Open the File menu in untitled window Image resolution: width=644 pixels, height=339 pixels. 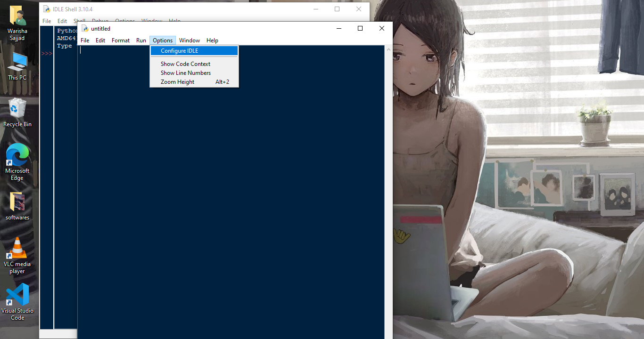(85, 40)
